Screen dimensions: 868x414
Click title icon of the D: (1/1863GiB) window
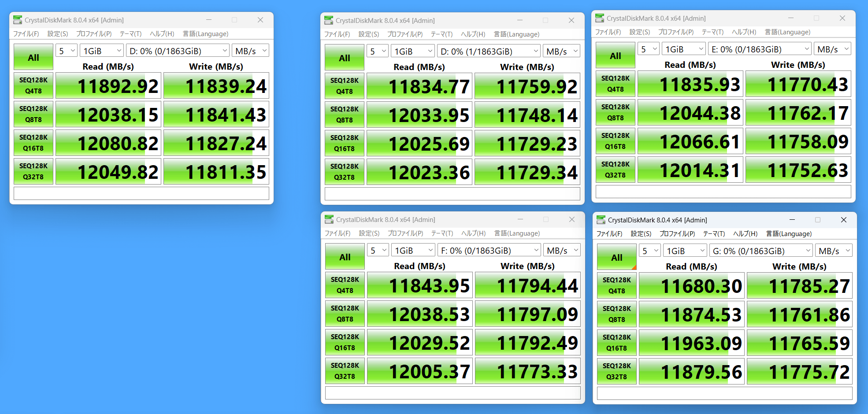(x=328, y=20)
